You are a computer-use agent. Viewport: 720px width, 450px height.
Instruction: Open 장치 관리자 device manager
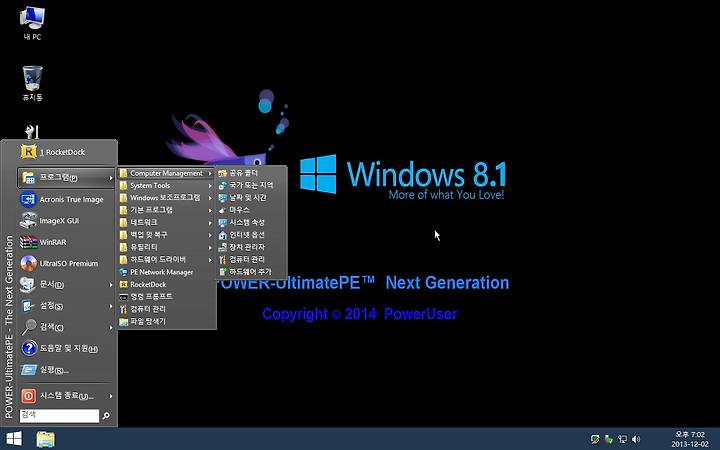(251, 247)
